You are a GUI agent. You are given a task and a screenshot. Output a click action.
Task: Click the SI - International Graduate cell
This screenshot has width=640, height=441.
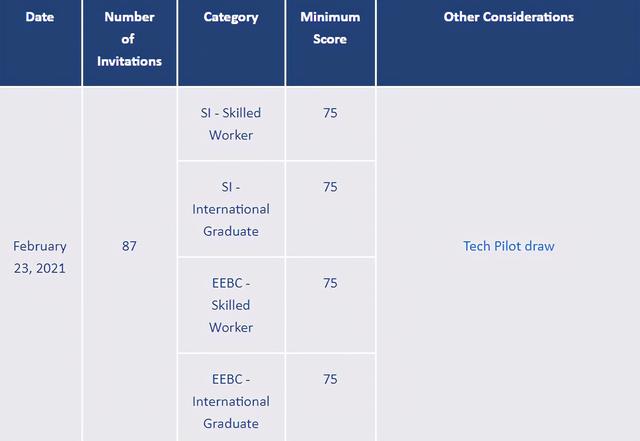pyautogui.click(x=231, y=209)
